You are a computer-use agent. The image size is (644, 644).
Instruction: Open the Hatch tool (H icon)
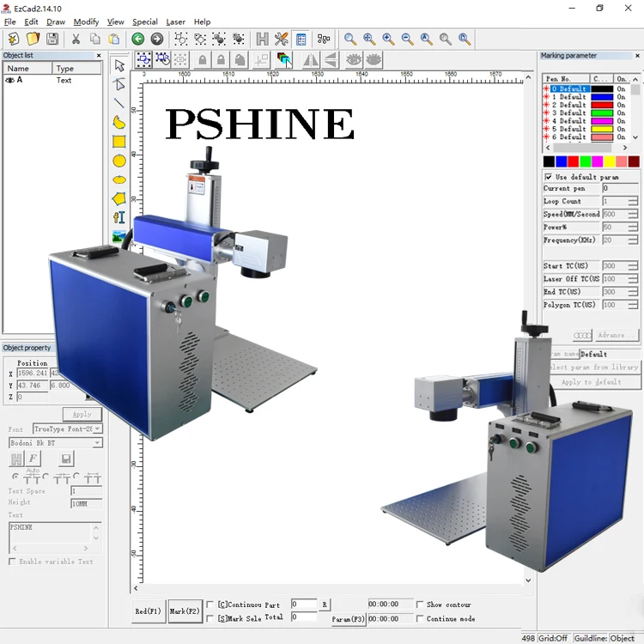263,39
